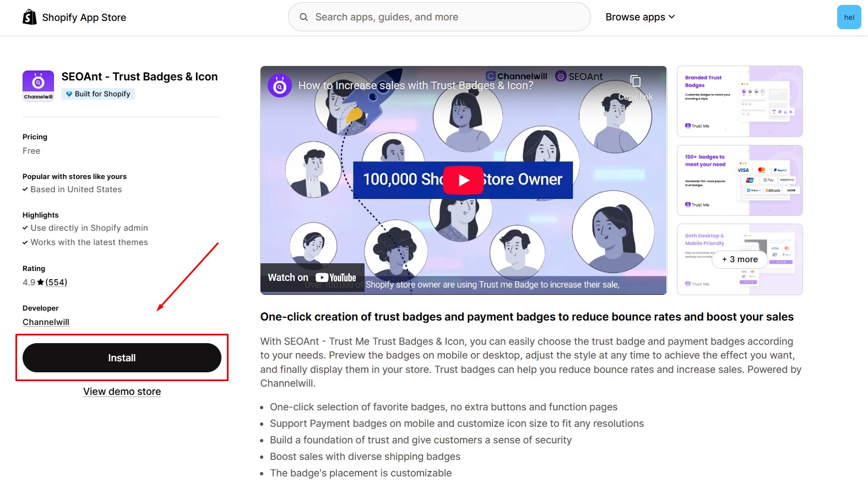
Task: Open the Branded Trust Badges screenshot thumbnail
Action: 740,101
